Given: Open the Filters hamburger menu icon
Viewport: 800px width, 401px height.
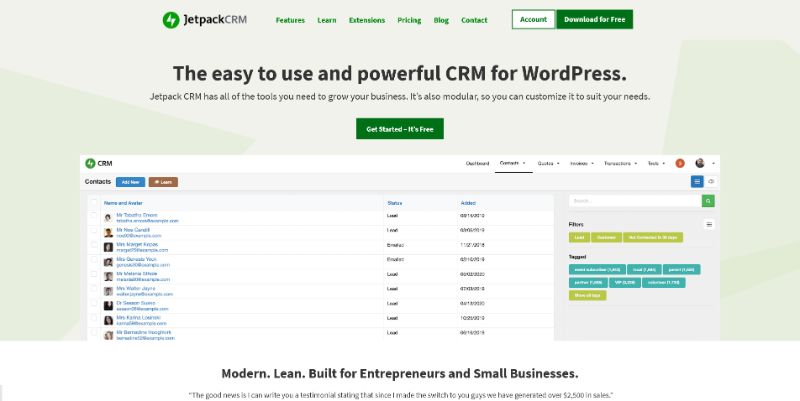Looking at the screenshot, I should tap(709, 224).
